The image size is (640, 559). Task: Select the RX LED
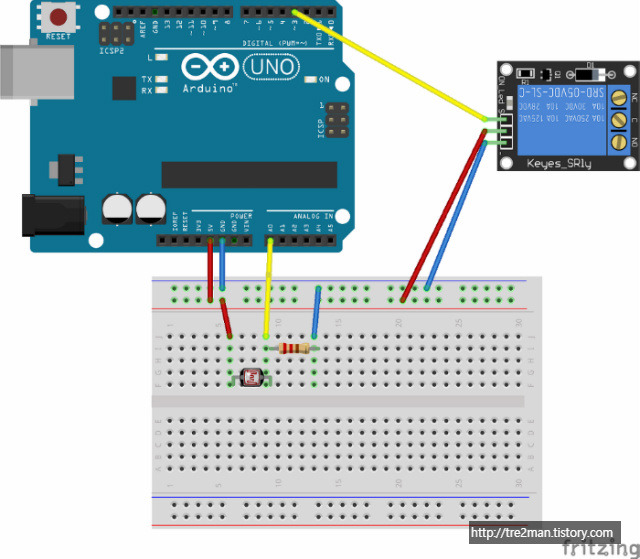(161, 90)
